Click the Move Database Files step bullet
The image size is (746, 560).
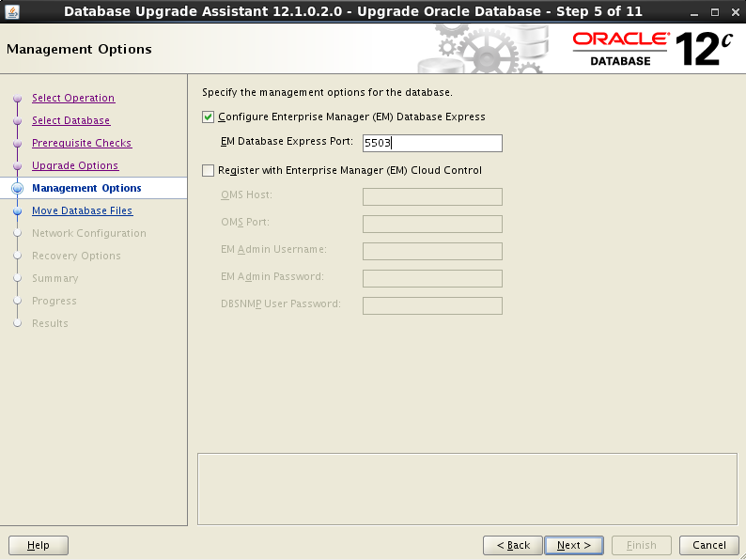(x=18, y=210)
